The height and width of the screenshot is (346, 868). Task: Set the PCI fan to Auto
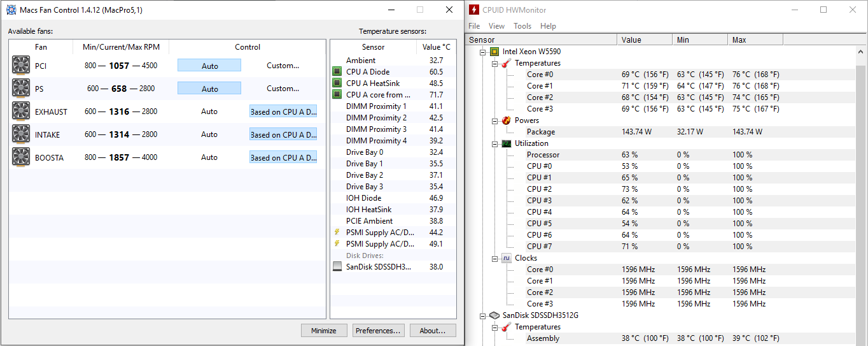pos(209,65)
